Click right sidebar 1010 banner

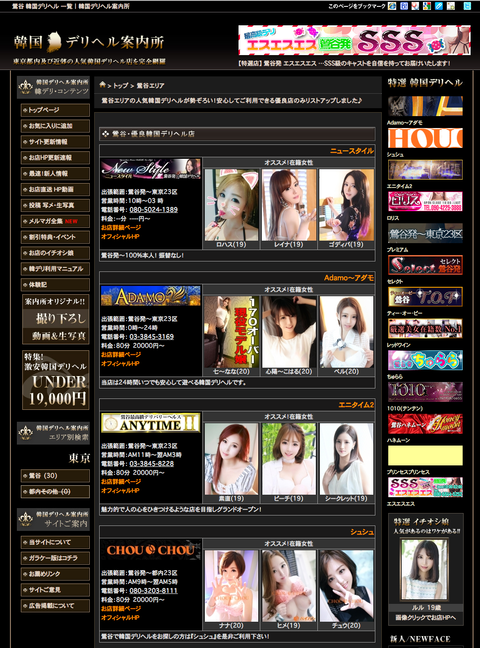[x=425, y=392]
